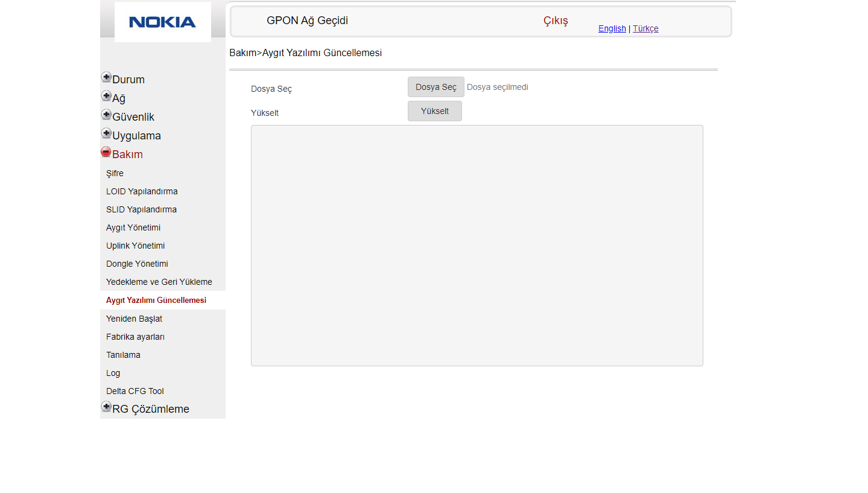Click the upgrade output text area
The height and width of the screenshot is (493, 868).
point(477,246)
